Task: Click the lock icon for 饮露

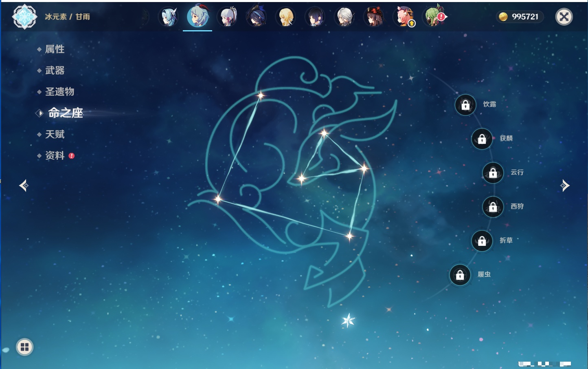Action: pos(465,105)
